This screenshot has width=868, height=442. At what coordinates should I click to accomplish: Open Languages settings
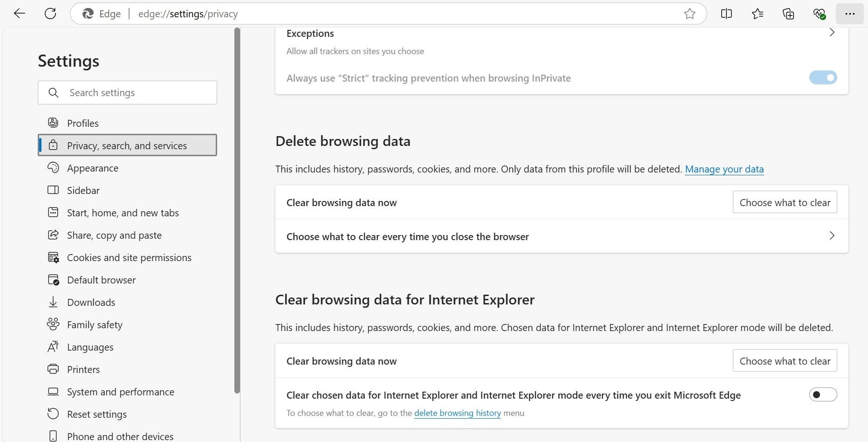tap(127, 347)
